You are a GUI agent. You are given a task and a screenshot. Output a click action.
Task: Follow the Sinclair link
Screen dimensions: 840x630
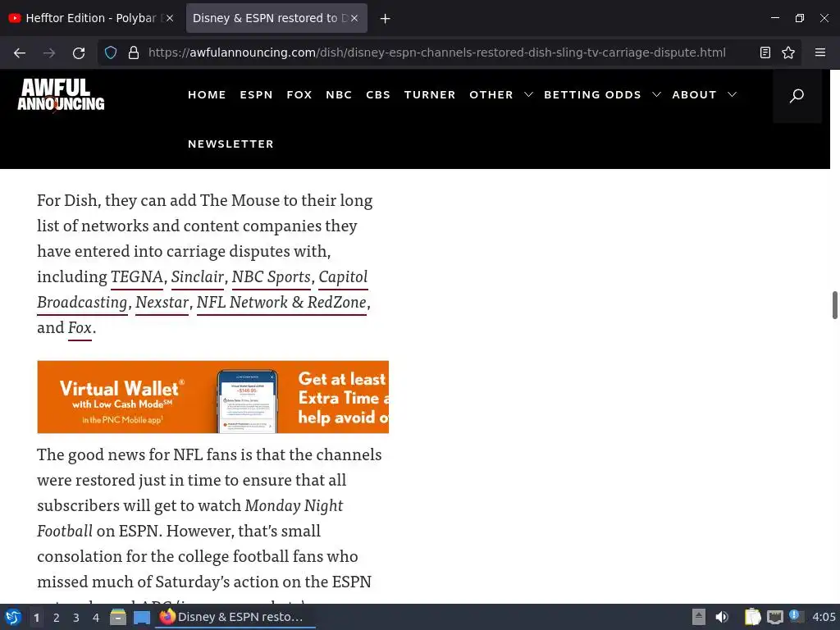(198, 277)
